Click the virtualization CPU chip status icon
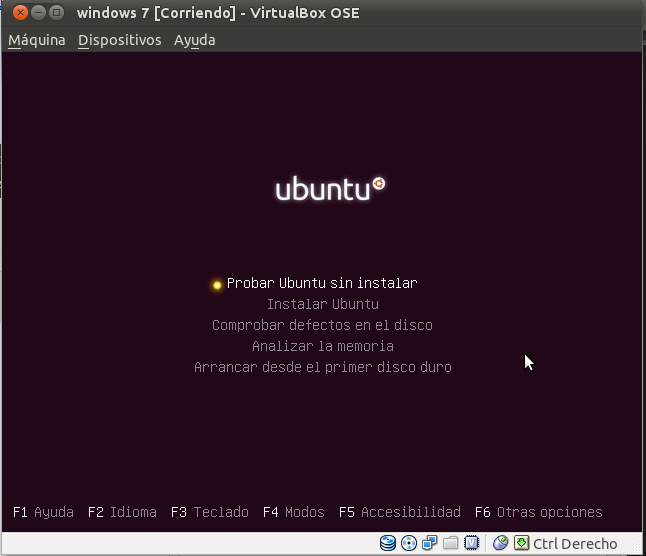The width and height of the screenshot is (646, 556). (x=471, y=543)
